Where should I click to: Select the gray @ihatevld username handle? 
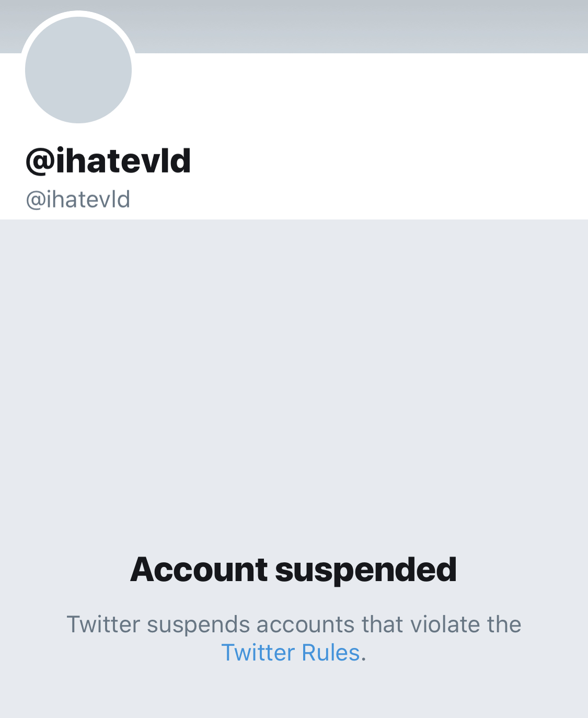click(78, 200)
